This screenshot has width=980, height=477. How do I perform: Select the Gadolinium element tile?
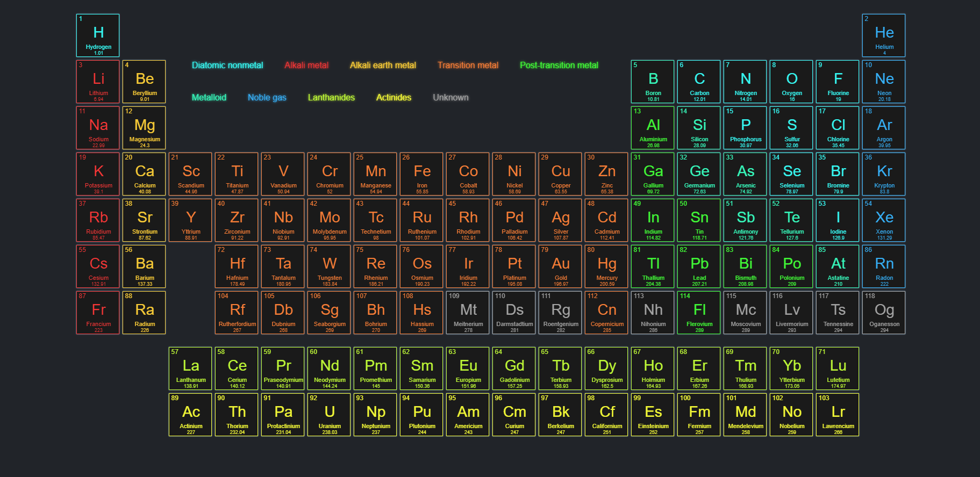coord(514,368)
